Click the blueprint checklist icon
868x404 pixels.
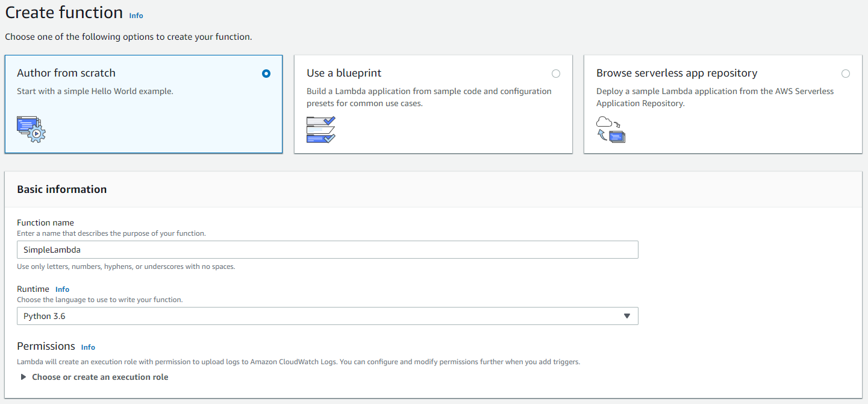(x=320, y=129)
